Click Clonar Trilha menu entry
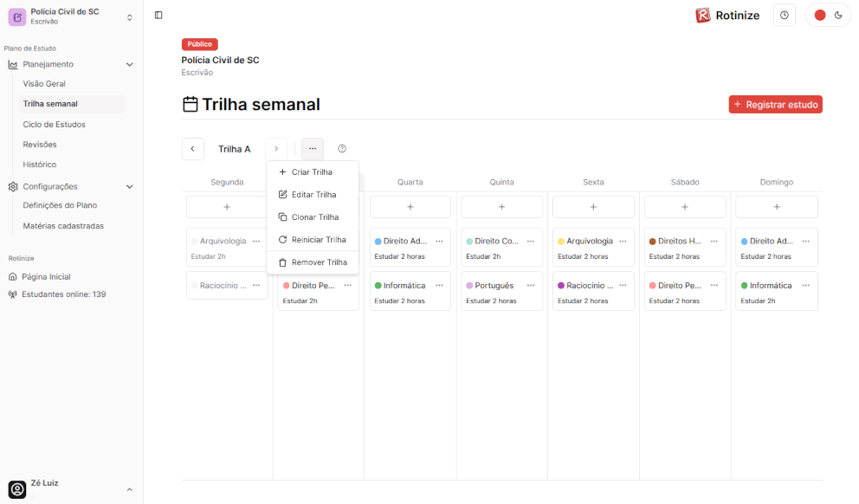859x504 pixels. tap(313, 217)
